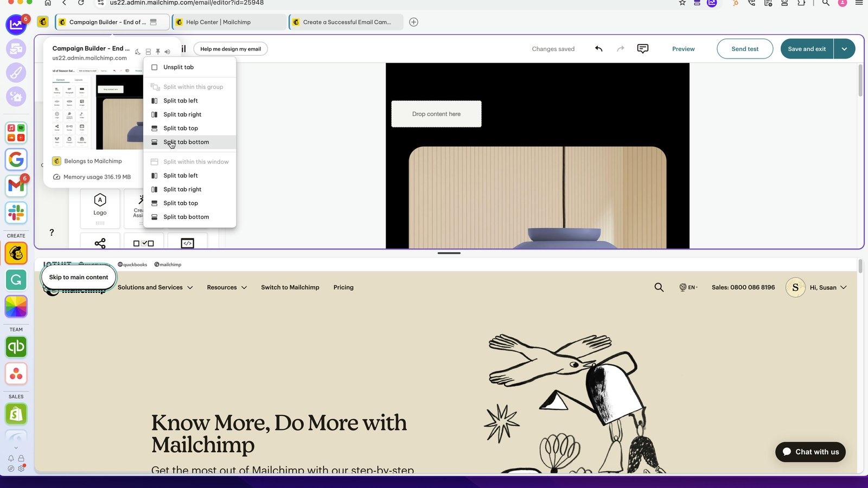Click the Chat with us button
This screenshot has width=868, height=488.
pyautogui.click(x=810, y=452)
